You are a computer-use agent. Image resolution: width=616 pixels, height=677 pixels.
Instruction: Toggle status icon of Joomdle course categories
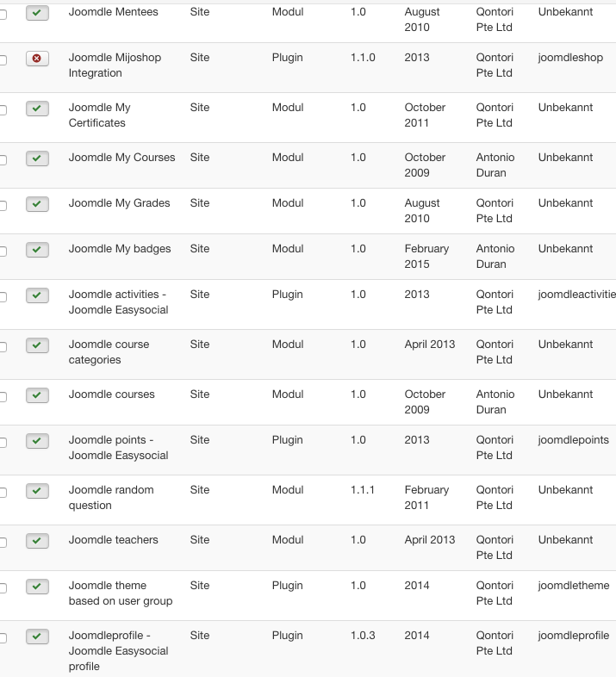[37, 346]
